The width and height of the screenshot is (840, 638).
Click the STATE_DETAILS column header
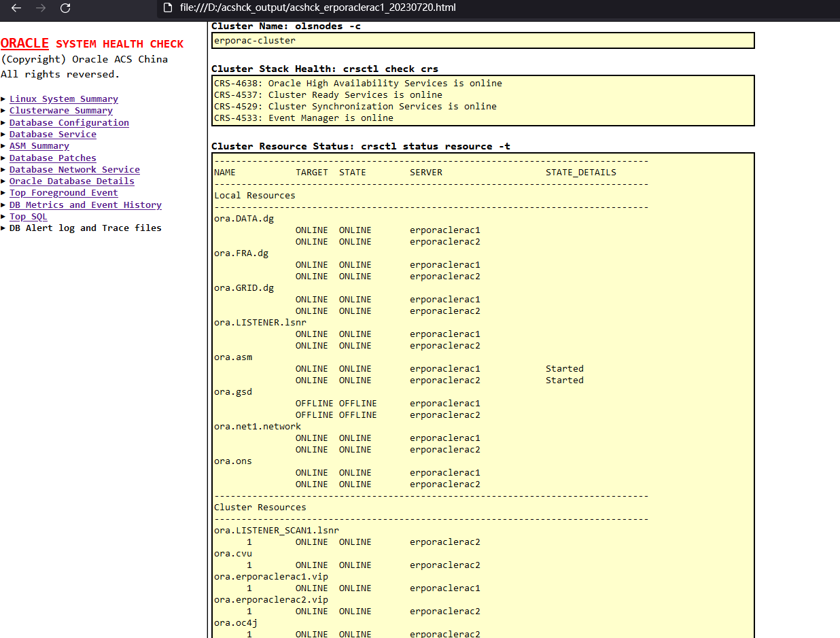(581, 173)
